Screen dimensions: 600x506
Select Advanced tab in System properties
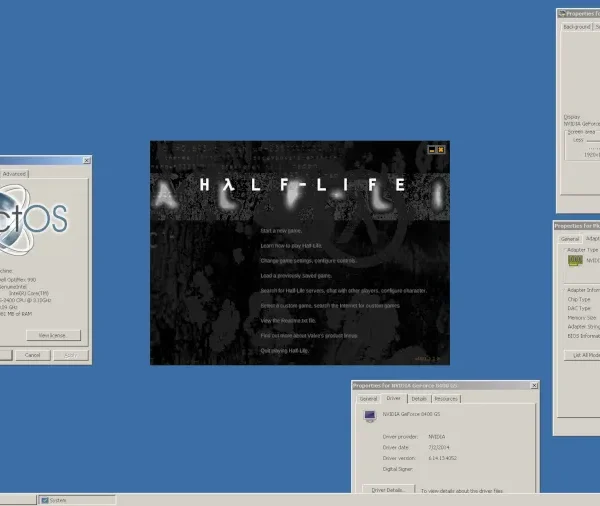(x=14, y=174)
